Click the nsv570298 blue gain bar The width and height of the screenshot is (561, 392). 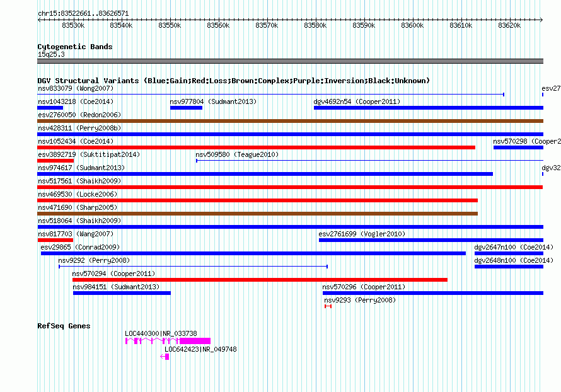(518, 147)
